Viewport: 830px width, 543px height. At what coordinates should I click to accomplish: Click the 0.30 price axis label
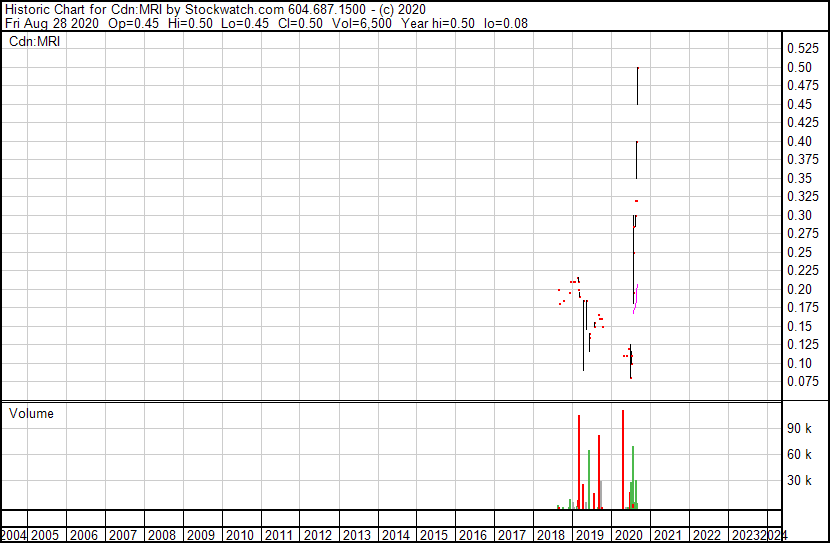(x=799, y=215)
